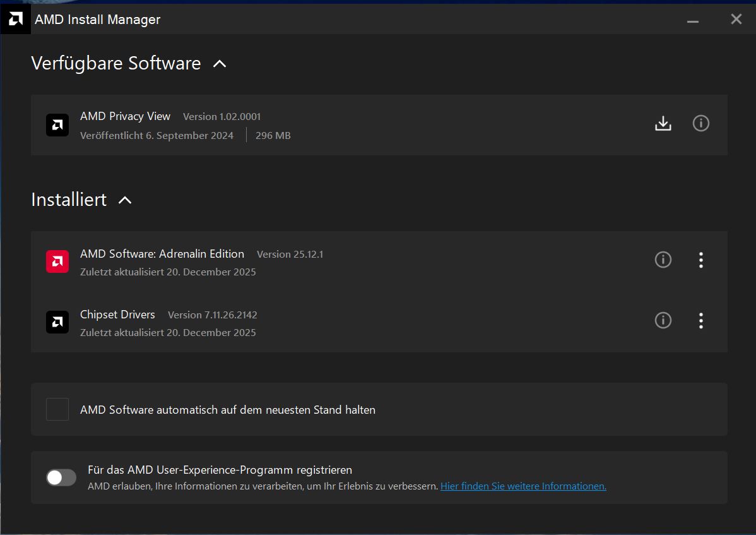The height and width of the screenshot is (535, 756).
Task: Open 'Hier finden Sie weitere Informationen' link
Action: [523, 486]
